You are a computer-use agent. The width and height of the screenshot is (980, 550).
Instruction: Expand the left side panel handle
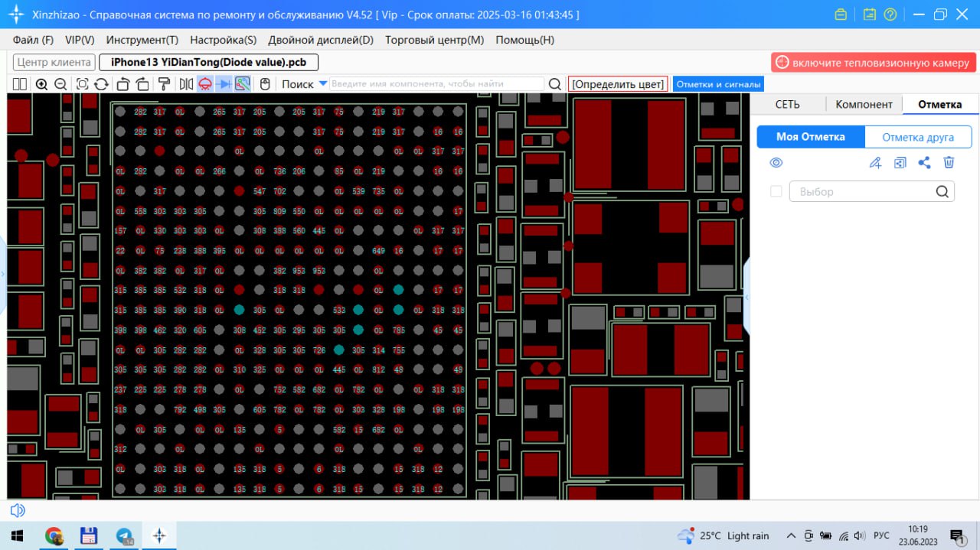click(x=2, y=273)
